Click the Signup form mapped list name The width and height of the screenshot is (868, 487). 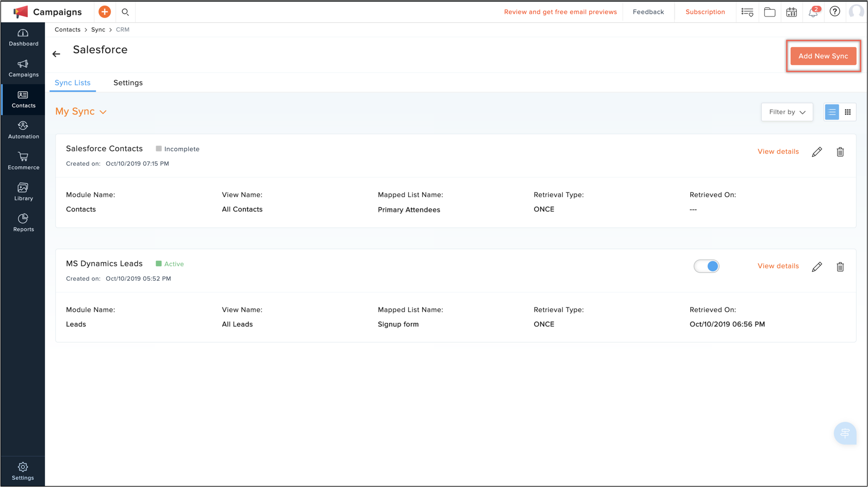tap(398, 324)
